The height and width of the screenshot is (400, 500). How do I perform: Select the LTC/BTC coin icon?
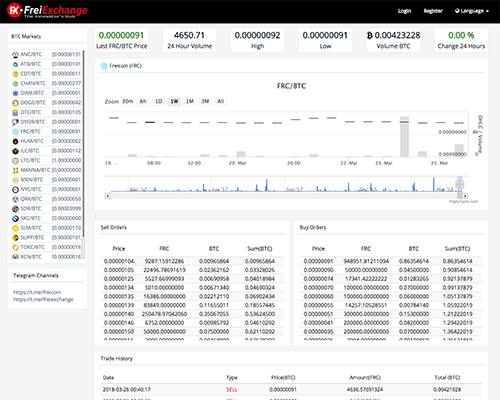click(15, 161)
